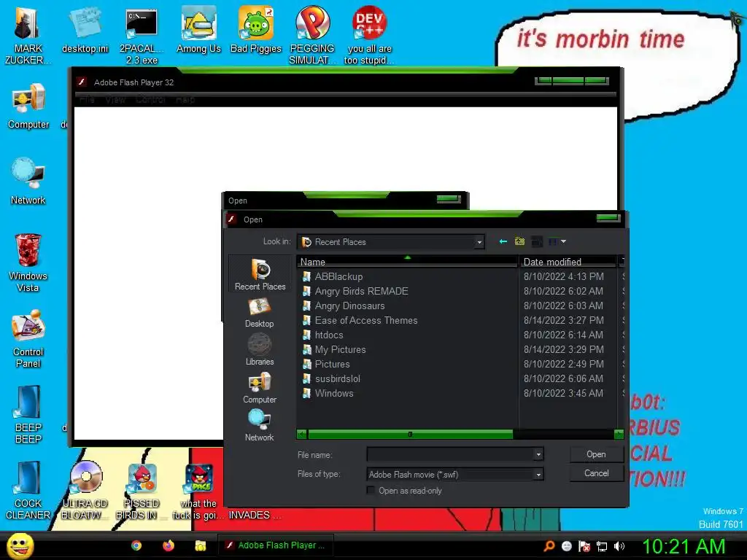Go to Desktop in dialog sidebar

point(260,313)
